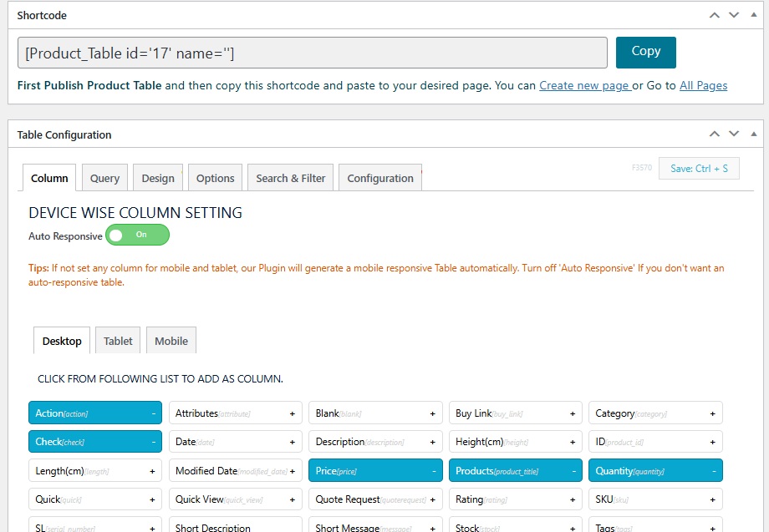Viewport: 769px width, 532px height.
Task: Click plus icon on Description column
Action: [x=433, y=442]
